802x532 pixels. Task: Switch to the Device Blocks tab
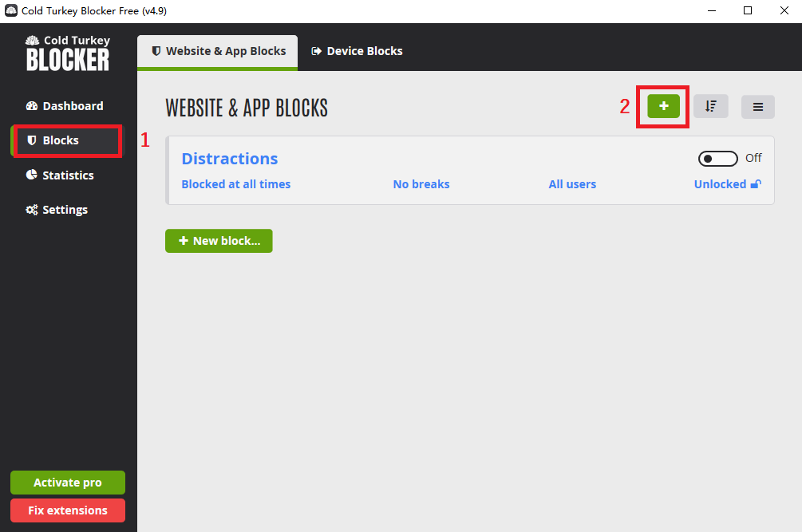[357, 51]
